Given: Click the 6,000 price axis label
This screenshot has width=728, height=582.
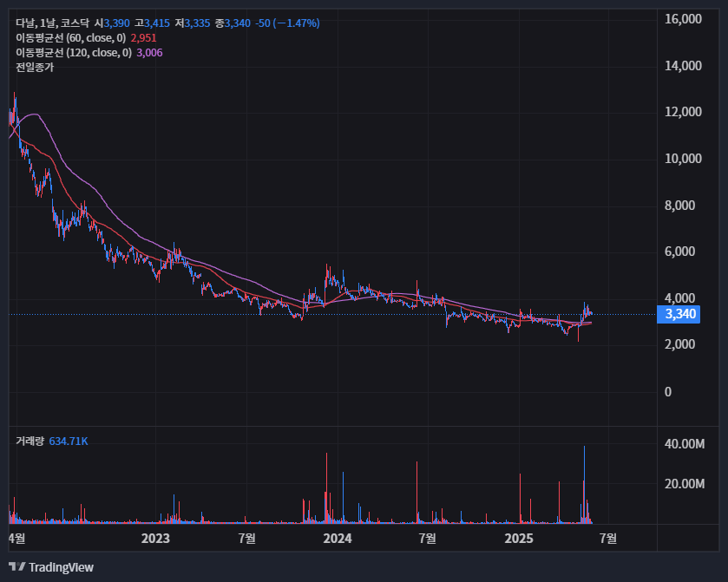Looking at the screenshot, I should (679, 252).
